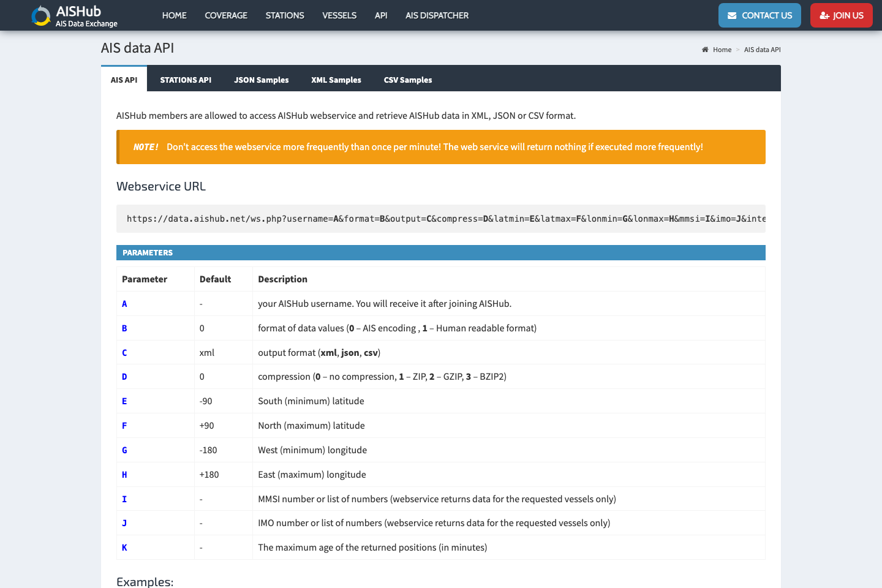The height and width of the screenshot is (588, 882).
Task: Open the AIS DISPATCHER page
Action: pyautogui.click(x=437, y=15)
